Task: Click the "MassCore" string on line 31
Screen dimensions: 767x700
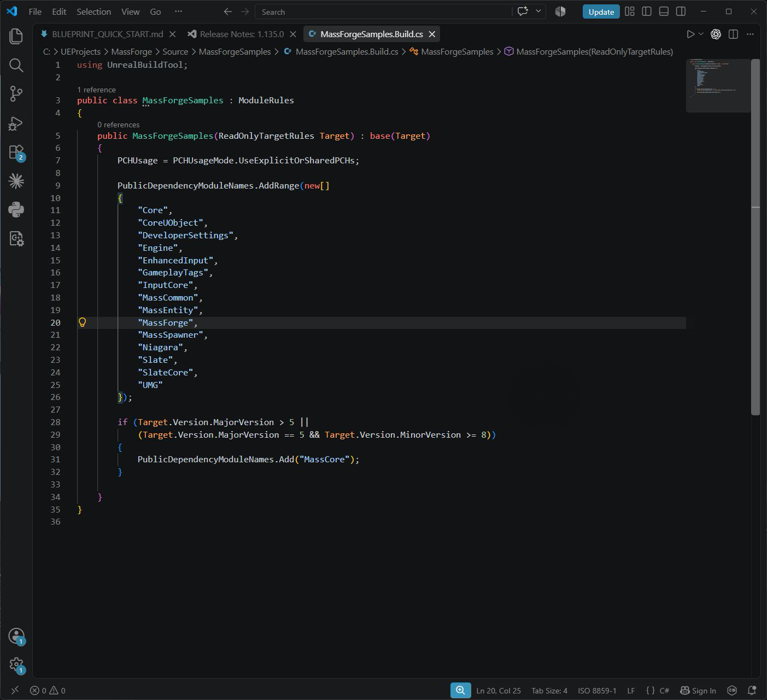Action: (x=324, y=459)
